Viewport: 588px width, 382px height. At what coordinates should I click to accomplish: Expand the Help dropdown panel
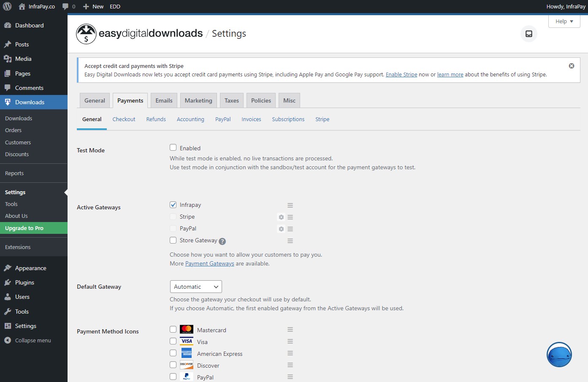tap(564, 22)
